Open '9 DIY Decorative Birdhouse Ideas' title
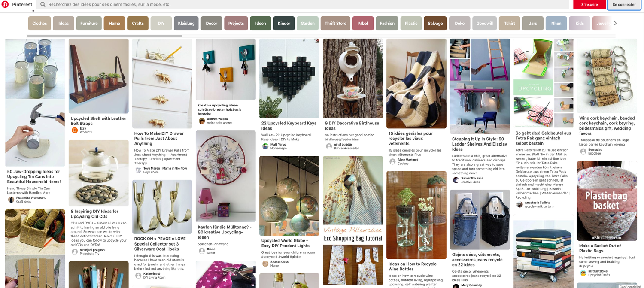The height and width of the screenshot is (288, 644). click(352, 126)
